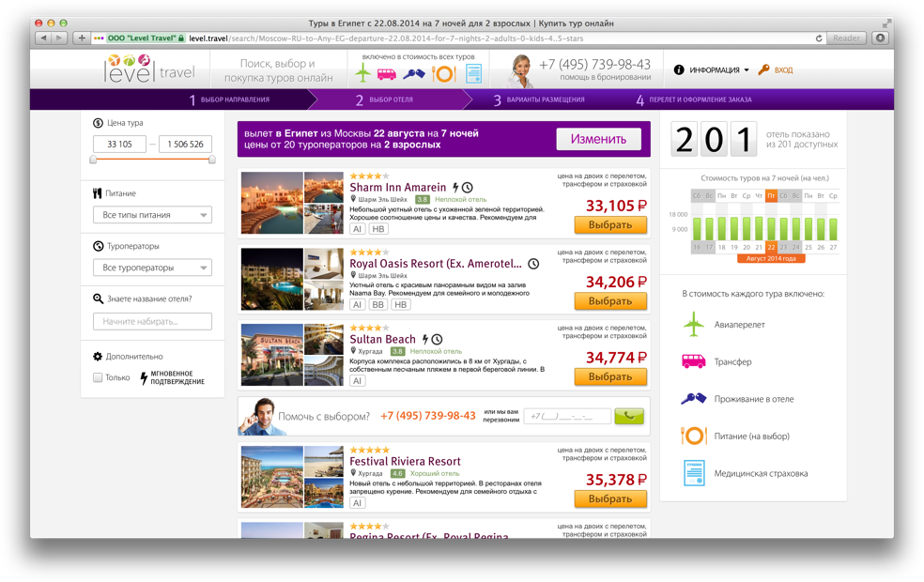Image resolution: width=924 pixels, height=582 pixels.
Task: Click the hotel name search field
Action: tap(152, 322)
